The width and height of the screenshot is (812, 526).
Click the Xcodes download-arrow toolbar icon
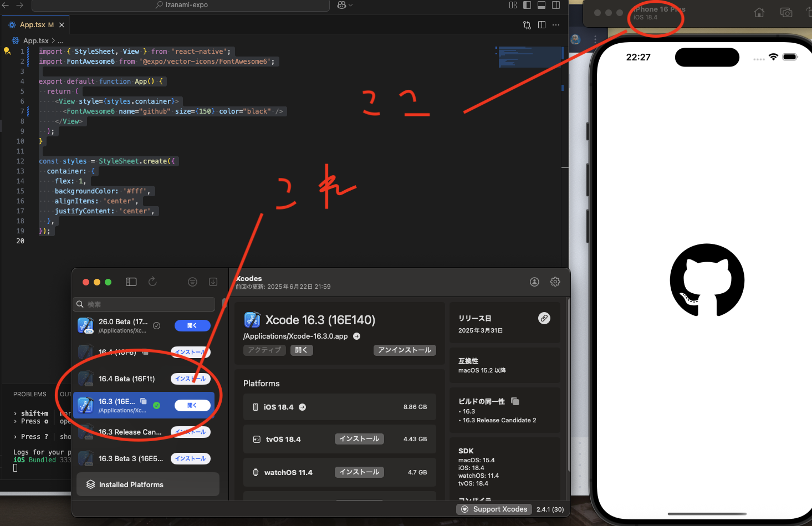click(213, 282)
